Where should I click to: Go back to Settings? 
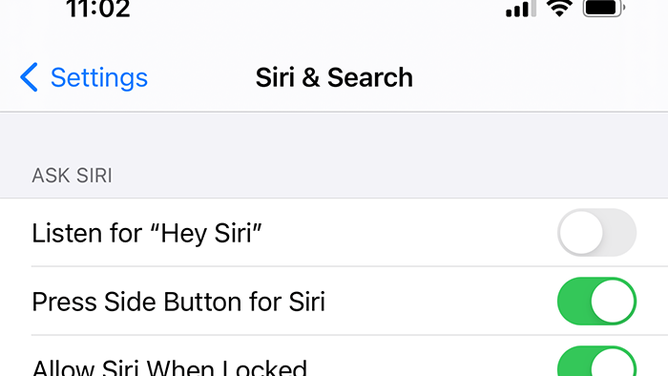coord(84,77)
